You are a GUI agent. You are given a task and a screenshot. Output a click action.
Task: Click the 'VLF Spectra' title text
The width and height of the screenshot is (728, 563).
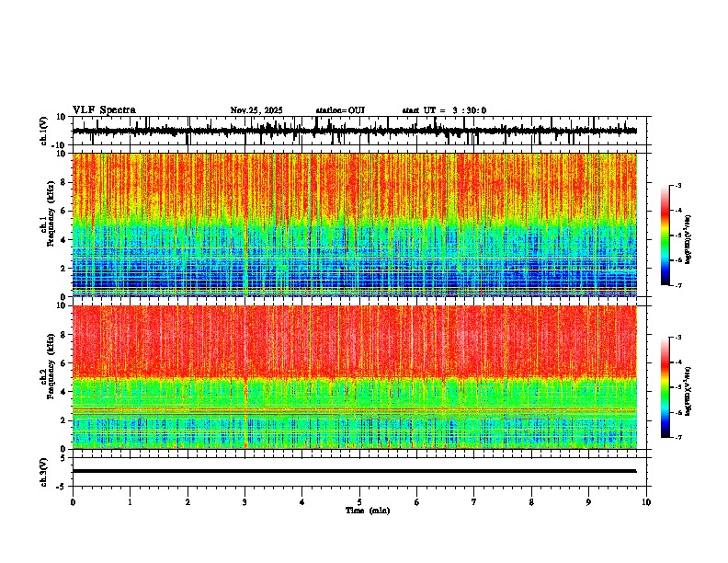pyautogui.click(x=104, y=110)
